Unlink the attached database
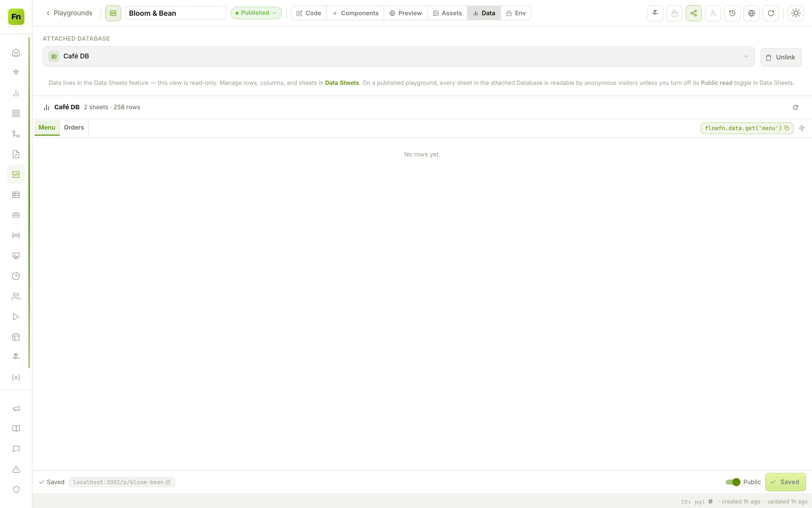 781,57
